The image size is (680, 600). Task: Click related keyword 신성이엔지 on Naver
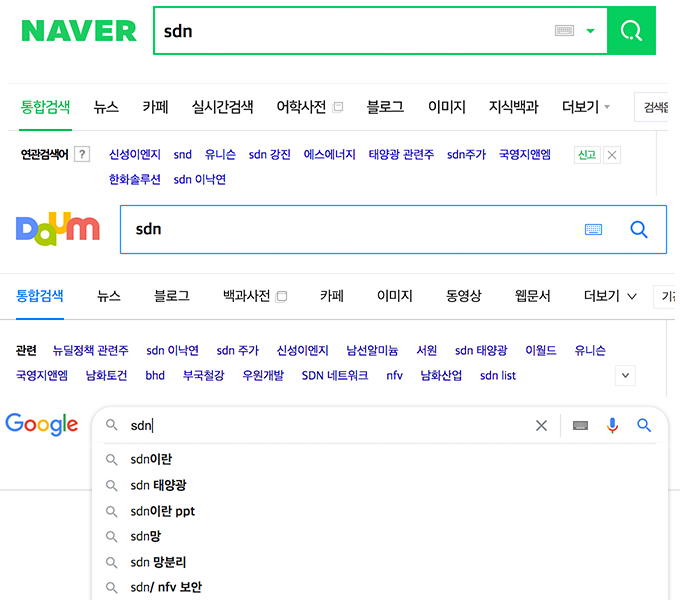135,154
